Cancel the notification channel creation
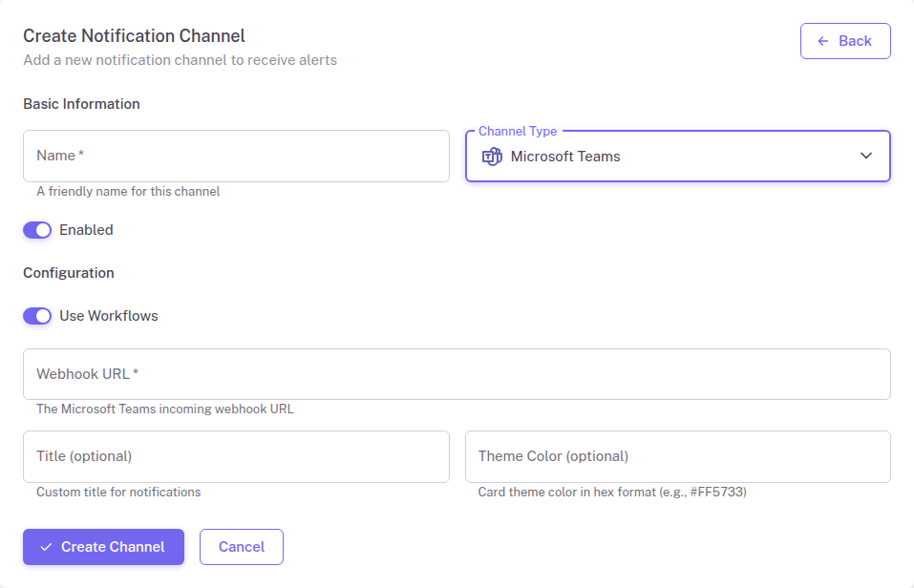 pos(241,547)
